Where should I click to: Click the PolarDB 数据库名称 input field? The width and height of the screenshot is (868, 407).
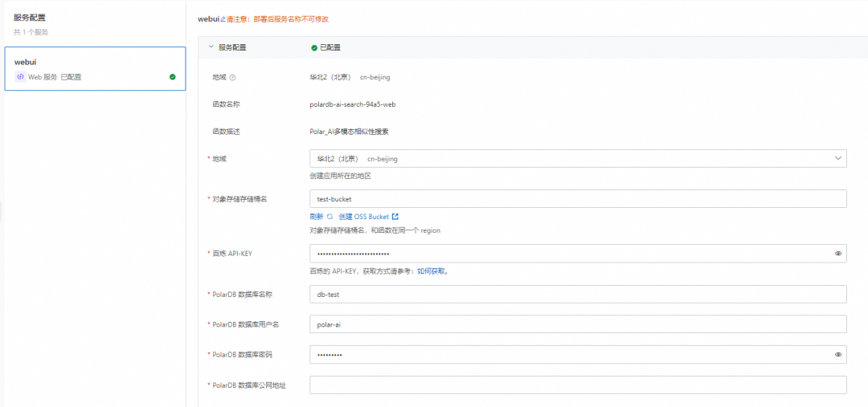(x=578, y=295)
